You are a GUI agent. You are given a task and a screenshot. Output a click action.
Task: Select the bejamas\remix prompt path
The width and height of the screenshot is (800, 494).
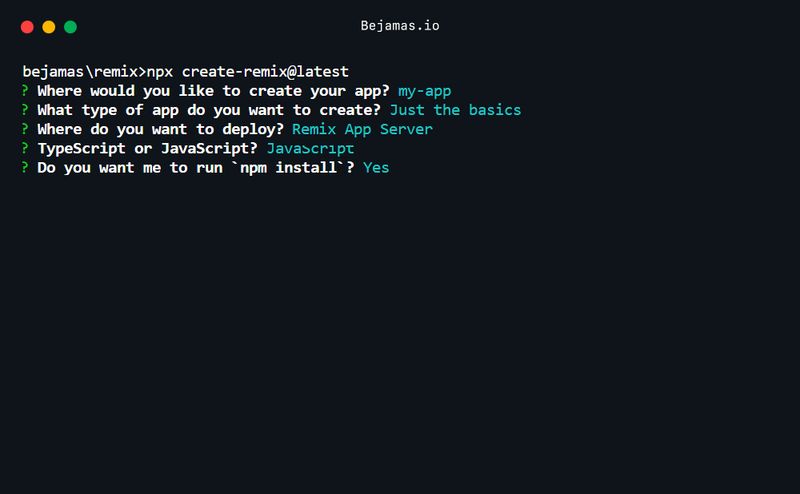coord(80,71)
